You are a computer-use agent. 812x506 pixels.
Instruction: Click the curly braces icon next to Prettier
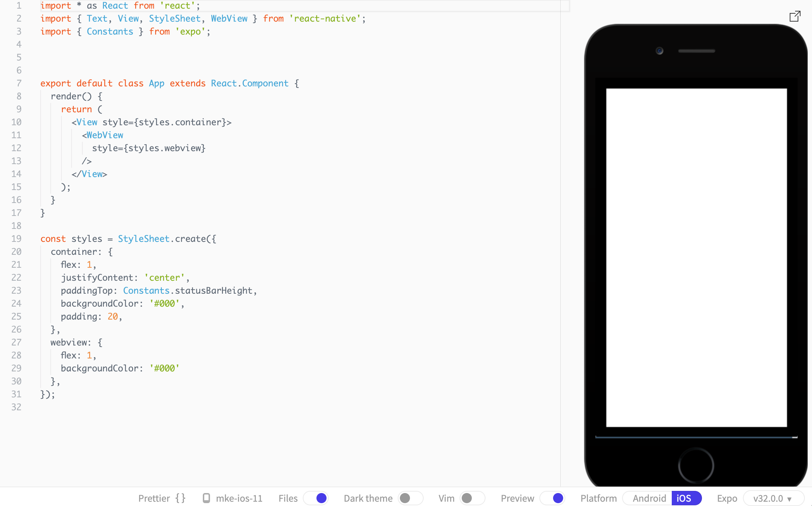(x=180, y=498)
